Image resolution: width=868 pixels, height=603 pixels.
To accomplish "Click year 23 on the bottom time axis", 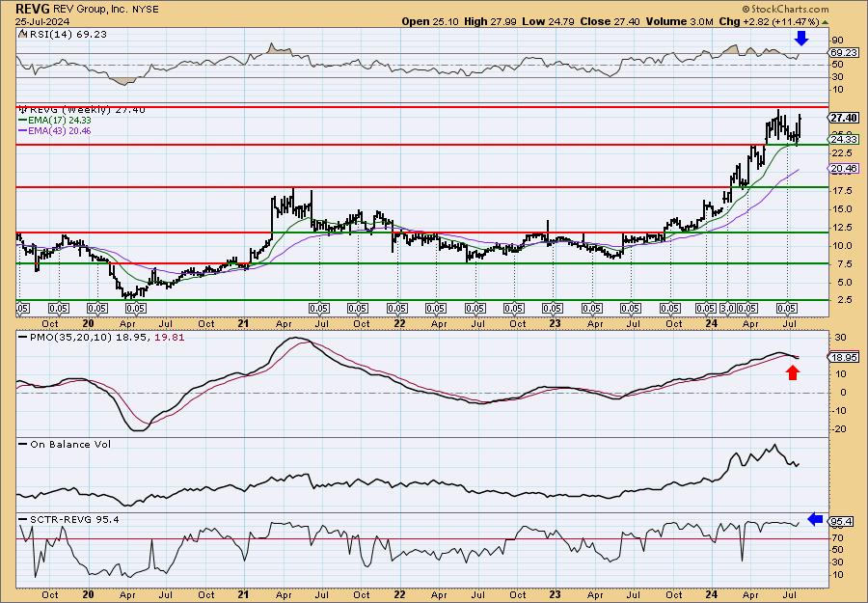I will [556, 594].
